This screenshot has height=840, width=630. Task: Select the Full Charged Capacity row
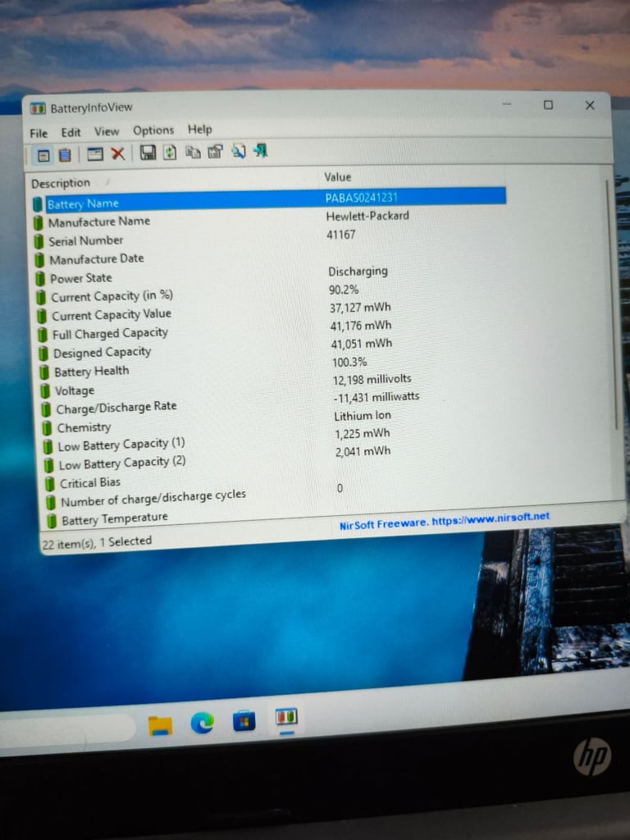point(272,330)
